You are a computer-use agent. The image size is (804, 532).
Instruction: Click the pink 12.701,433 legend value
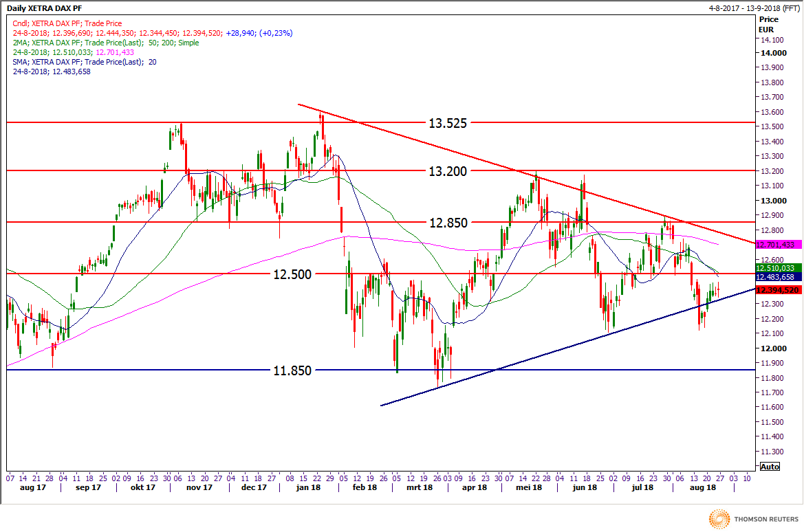tap(115, 52)
